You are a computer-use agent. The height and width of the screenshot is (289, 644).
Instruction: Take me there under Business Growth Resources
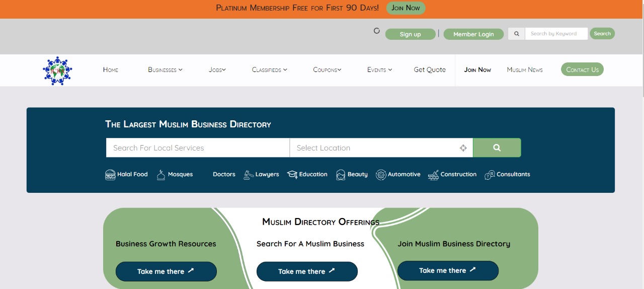point(166,271)
